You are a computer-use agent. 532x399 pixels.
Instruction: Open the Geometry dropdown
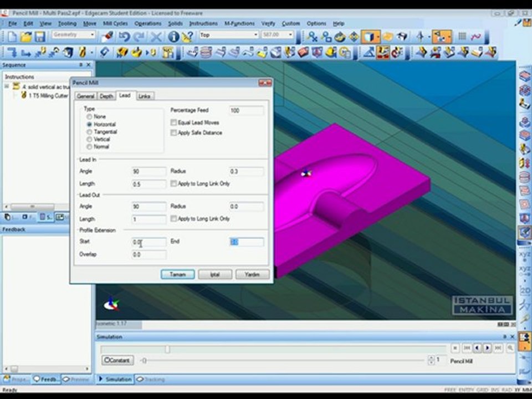coord(93,34)
